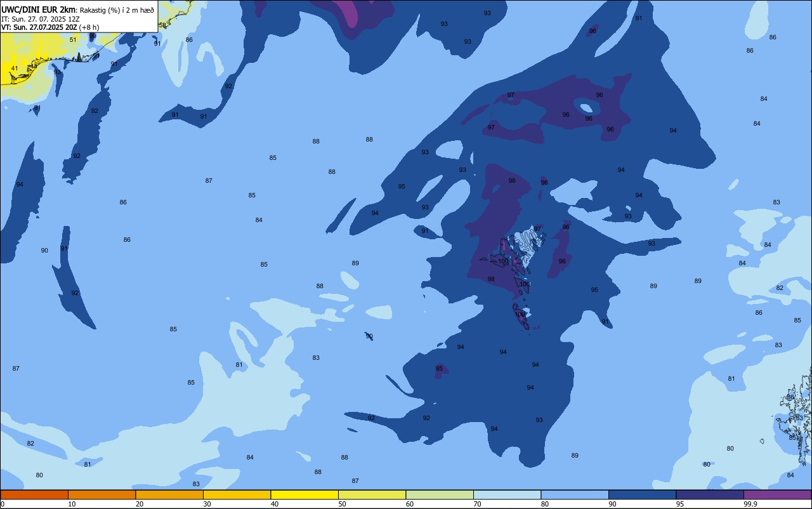Click the '41' value on the yellow land area
The image size is (812, 509).
[15, 69]
